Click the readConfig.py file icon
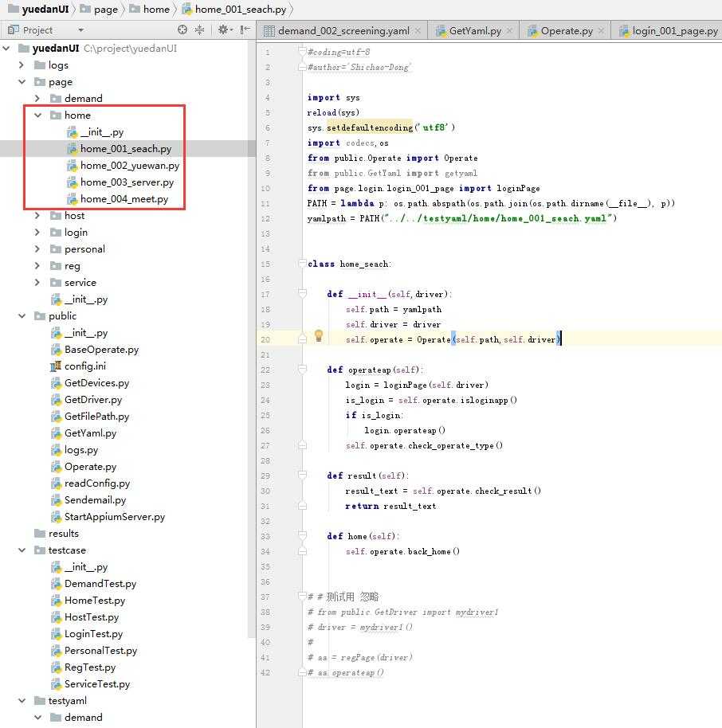This screenshot has height=728, width=722. pos(56,483)
